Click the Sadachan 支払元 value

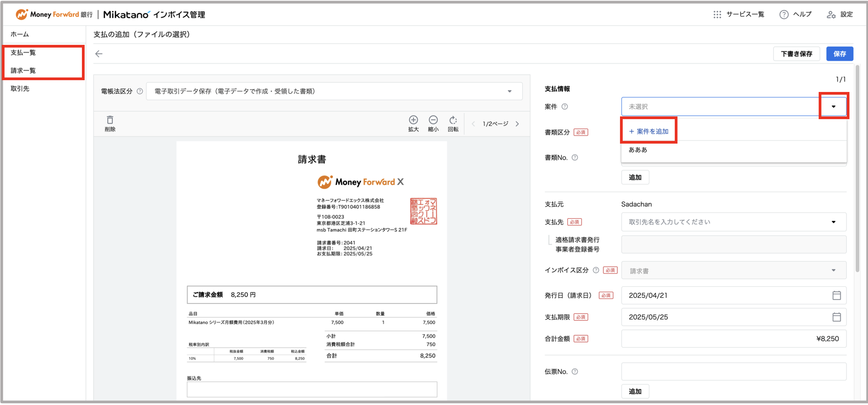click(636, 204)
